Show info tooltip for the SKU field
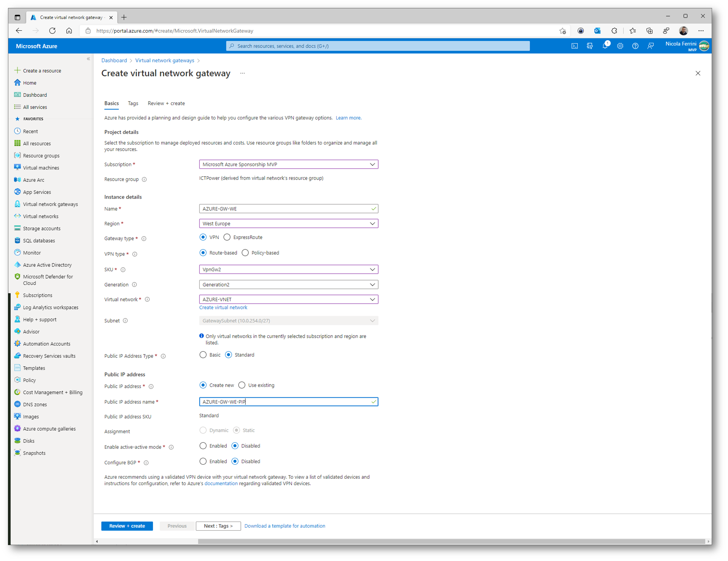This screenshot has height=561, width=728. click(x=123, y=270)
